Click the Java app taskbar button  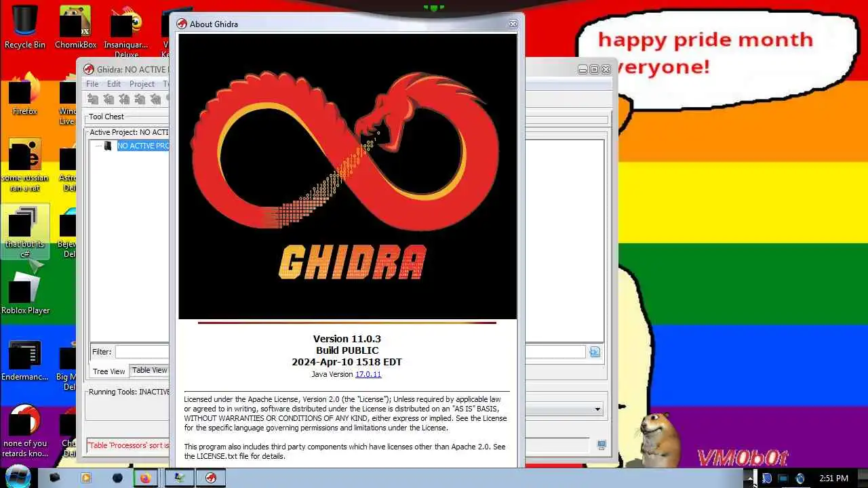click(x=180, y=477)
